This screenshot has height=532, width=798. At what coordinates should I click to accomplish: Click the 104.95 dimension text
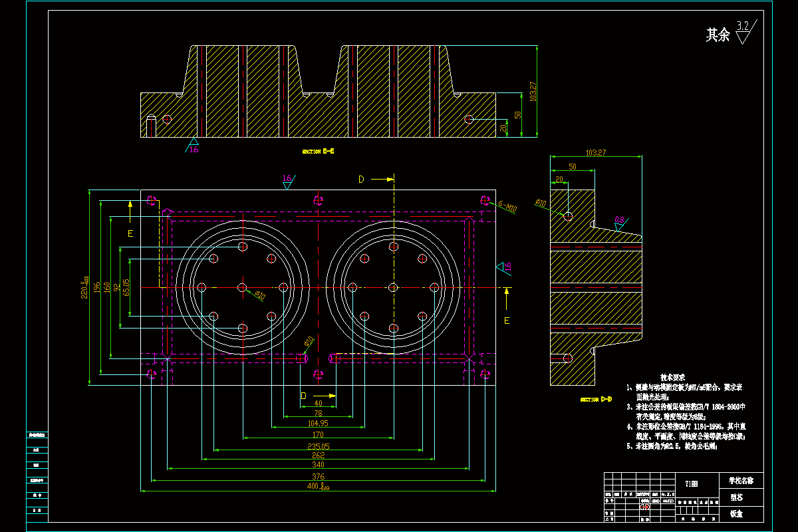pos(318,423)
